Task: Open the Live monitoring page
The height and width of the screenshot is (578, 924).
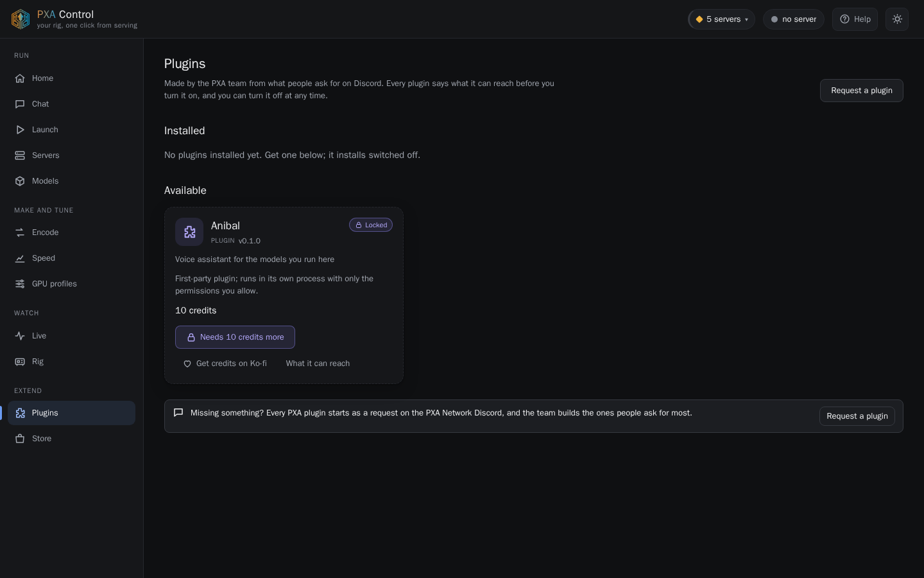Action: coord(71,336)
